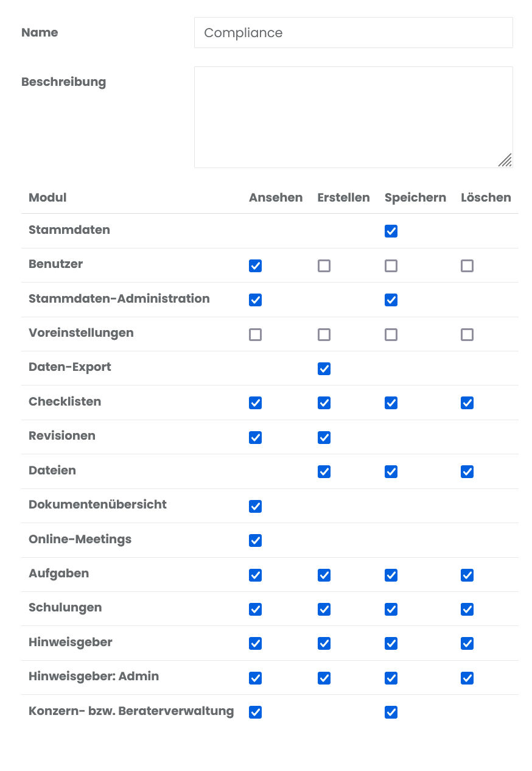Click the Beschreibung text area
The width and height of the screenshot is (532, 771).
(x=353, y=117)
